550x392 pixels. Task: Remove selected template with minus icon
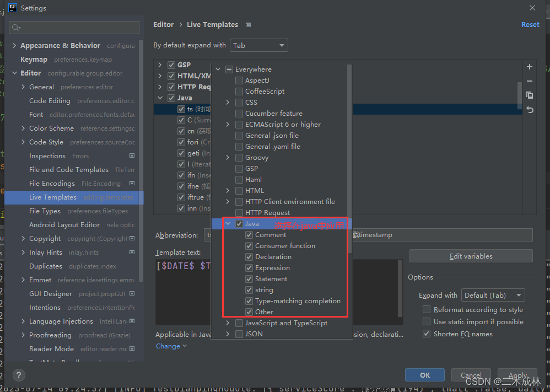tap(530, 81)
